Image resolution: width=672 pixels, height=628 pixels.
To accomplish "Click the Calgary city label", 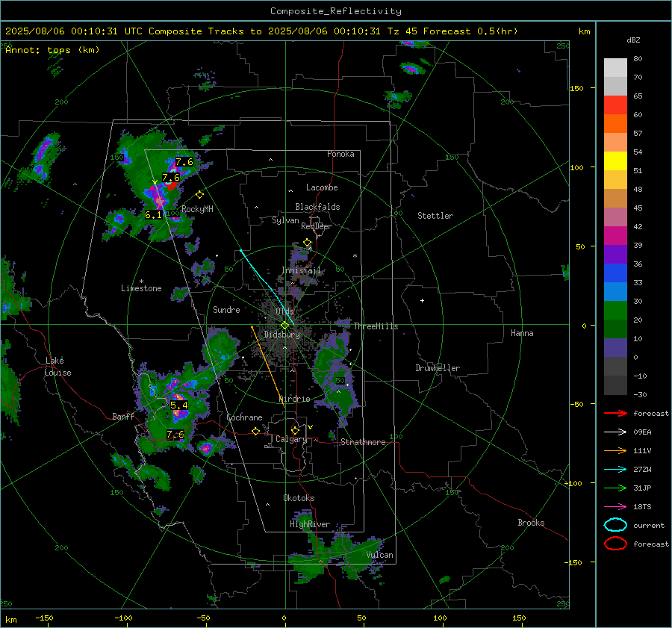I will tap(291, 439).
